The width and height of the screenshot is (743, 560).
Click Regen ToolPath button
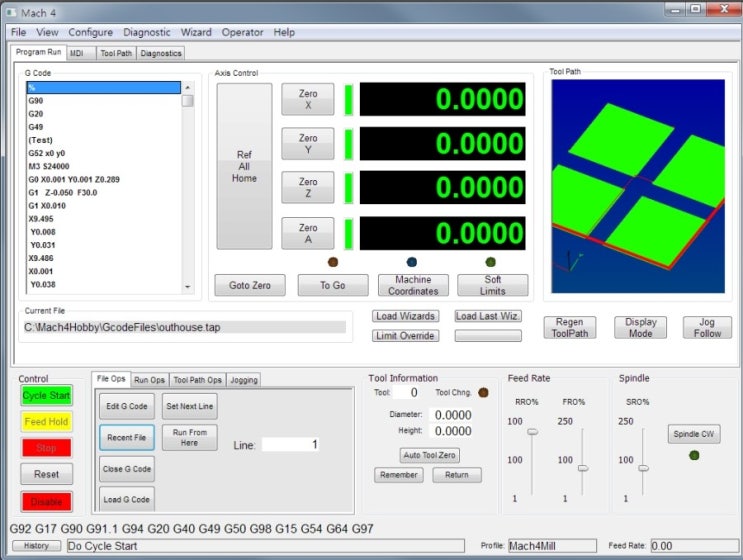pyautogui.click(x=570, y=327)
